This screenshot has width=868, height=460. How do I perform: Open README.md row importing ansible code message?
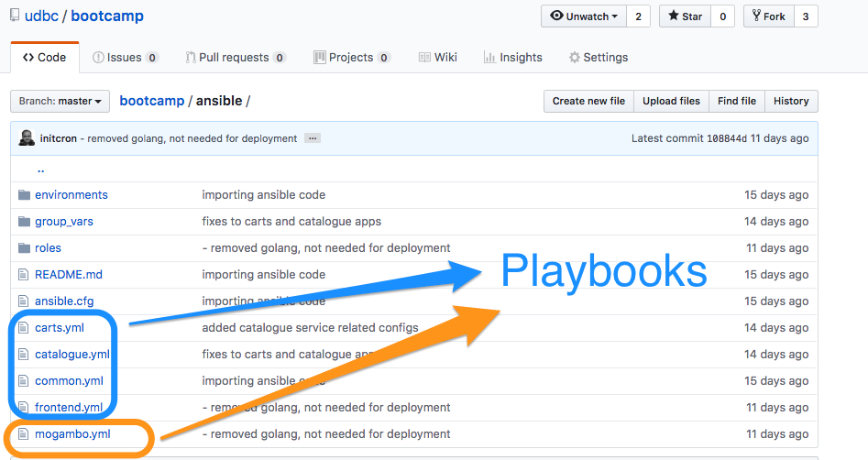pos(263,275)
